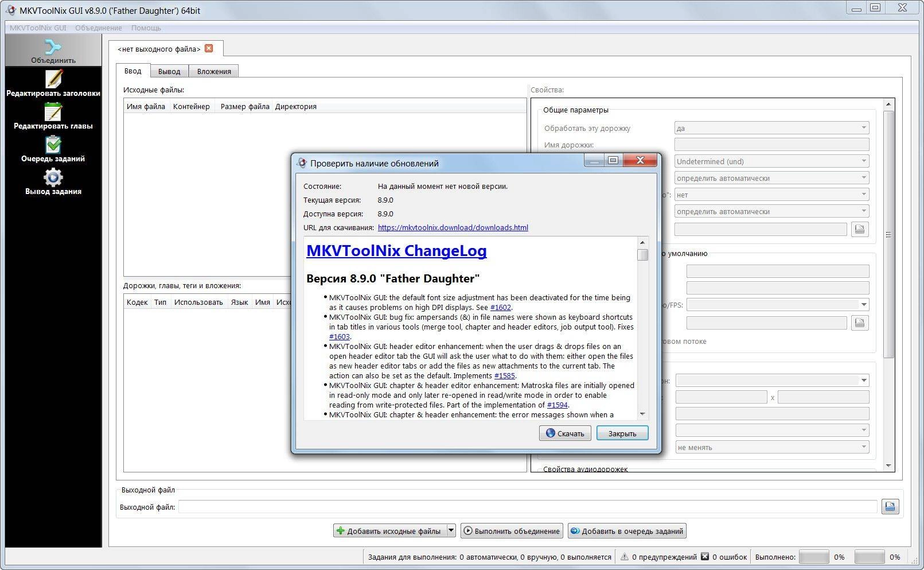The height and width of the screenshot is (570, 924).
Task: Click the Язык column header
Action: [x=239, y=302]
